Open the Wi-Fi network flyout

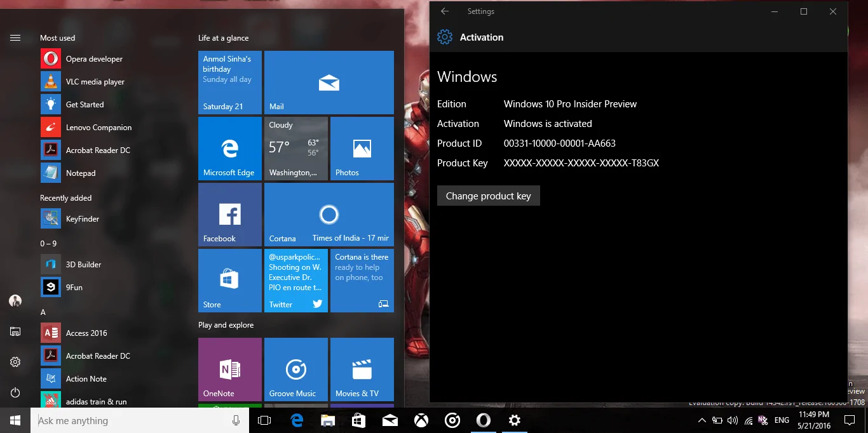[749, 420]
